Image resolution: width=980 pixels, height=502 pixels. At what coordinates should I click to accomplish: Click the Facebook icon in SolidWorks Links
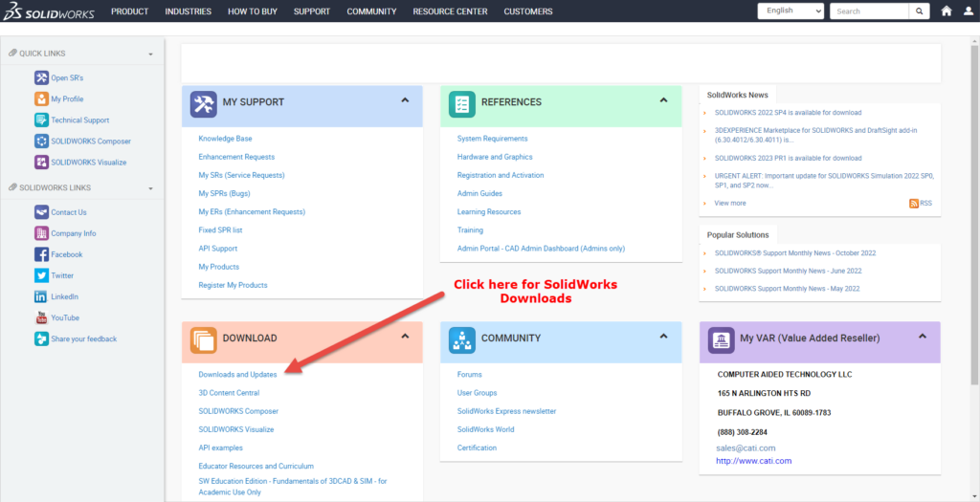41,254
